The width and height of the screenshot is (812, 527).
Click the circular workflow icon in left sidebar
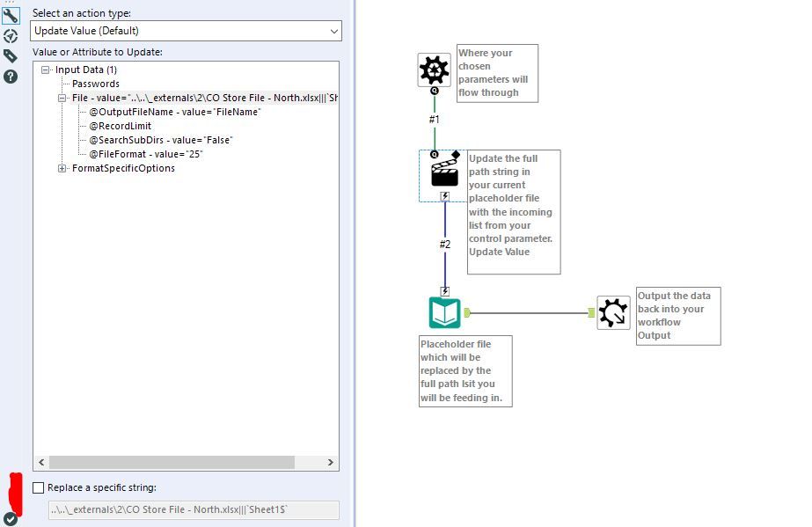(x=10, y=36)
